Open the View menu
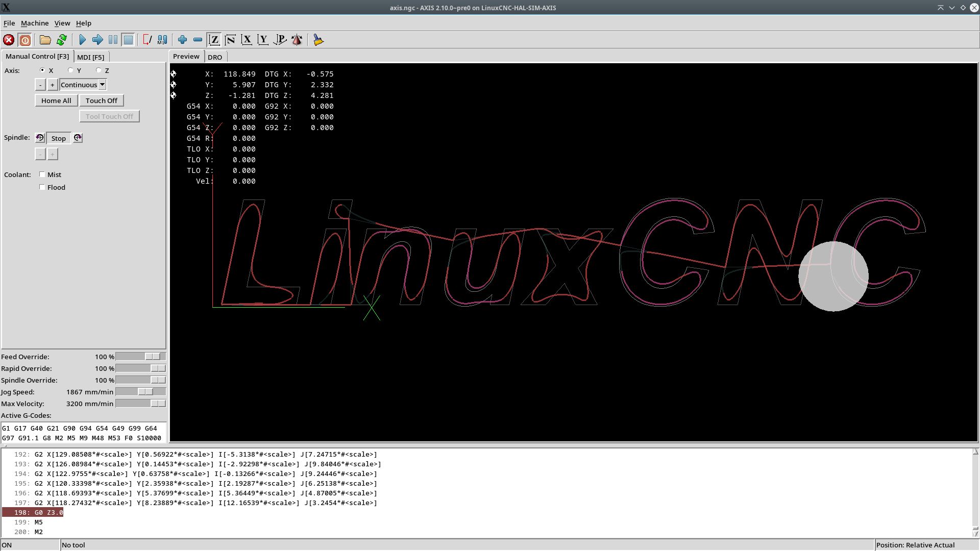The width and height of the screenshot is (980, 551). pos(62,23)
